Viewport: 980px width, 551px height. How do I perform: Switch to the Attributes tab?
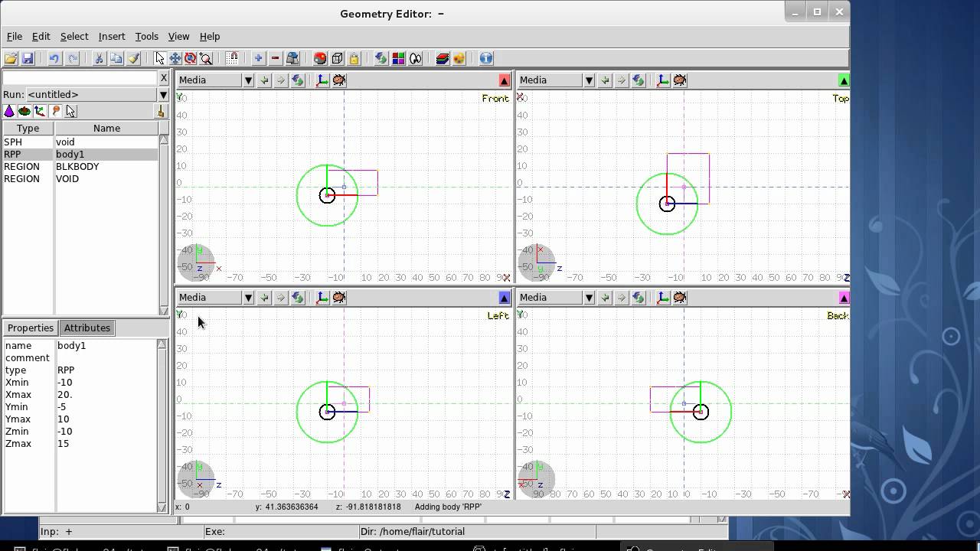click(x=87, y=328)
